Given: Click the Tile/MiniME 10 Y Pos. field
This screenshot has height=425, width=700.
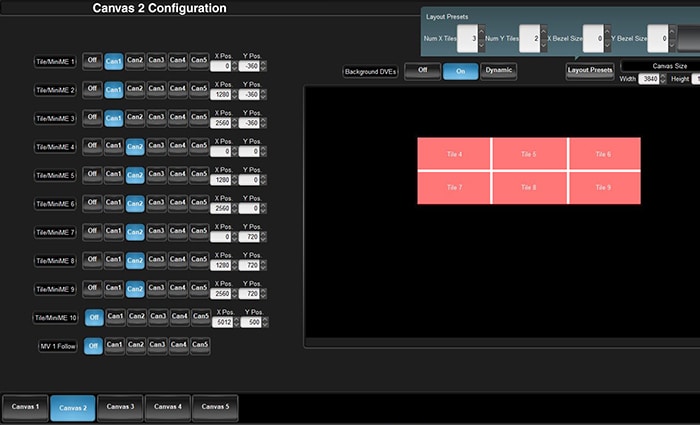Looking at the screenshot, I should tap(251, 324).
